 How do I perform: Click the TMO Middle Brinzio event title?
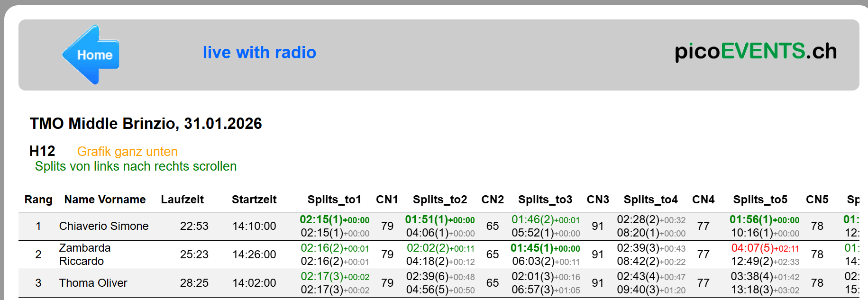(x=146, y=124)
